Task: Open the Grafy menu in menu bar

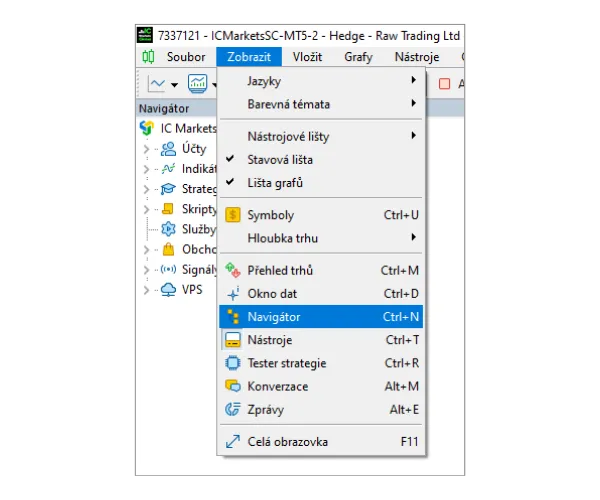Action: pyautogui.click(x=358, y=57)
